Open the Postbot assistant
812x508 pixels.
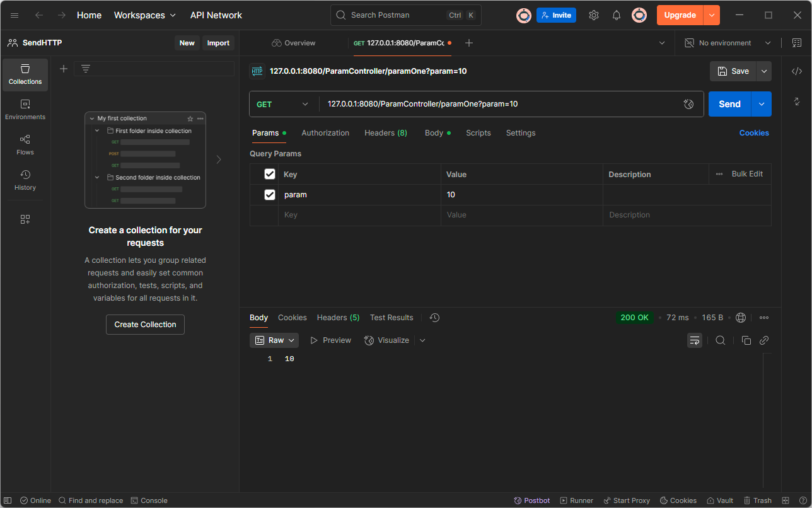(x=532, y=500)
